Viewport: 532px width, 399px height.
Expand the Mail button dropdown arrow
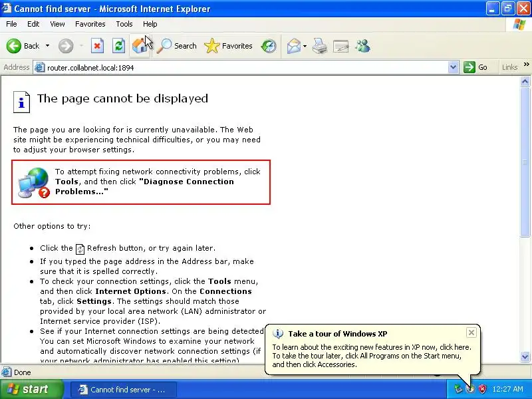point(305,46)
